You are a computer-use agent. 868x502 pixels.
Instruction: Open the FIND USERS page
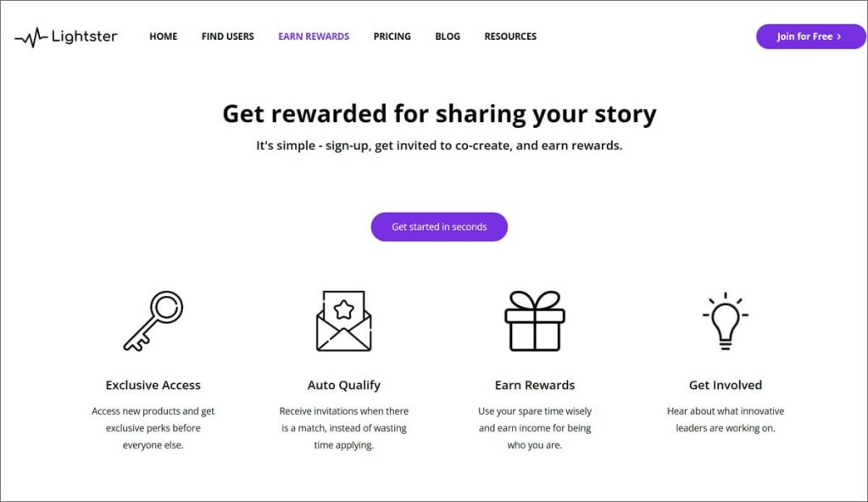click(x=227, y=36)
